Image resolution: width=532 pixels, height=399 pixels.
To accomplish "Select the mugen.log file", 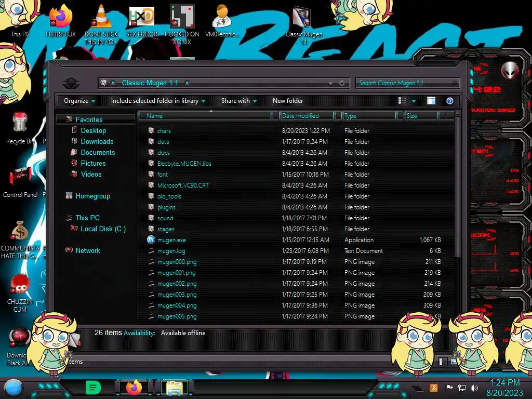I will pyautogui.click(x=171, y=251).
